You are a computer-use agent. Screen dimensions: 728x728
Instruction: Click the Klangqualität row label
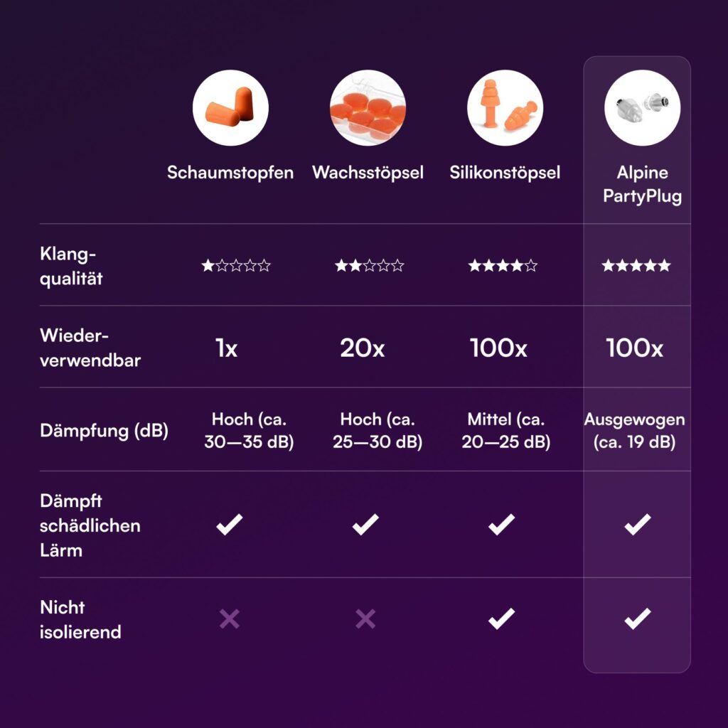(71, 266)
